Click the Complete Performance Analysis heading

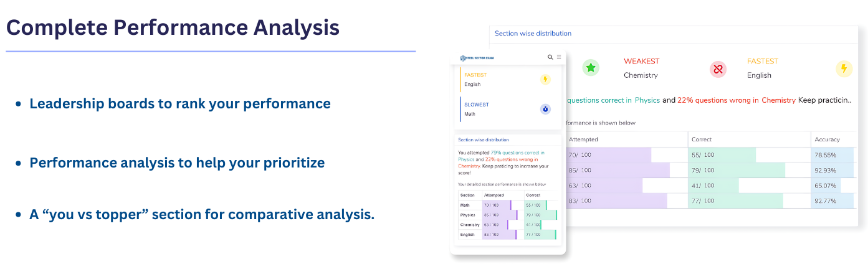point(173,28)
